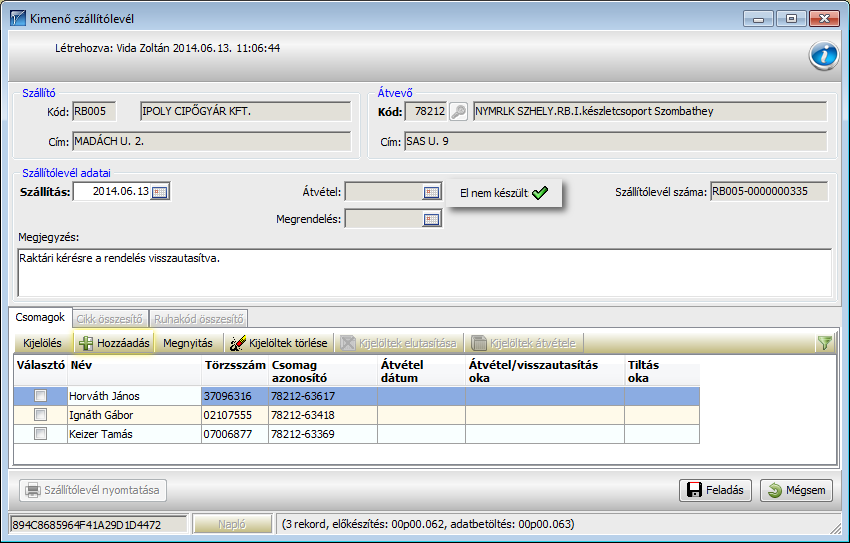Click the SAS U. 9 address field
The height and width of the screenshot is (543, 850).
pyautogui.click(x=616, y=142)
